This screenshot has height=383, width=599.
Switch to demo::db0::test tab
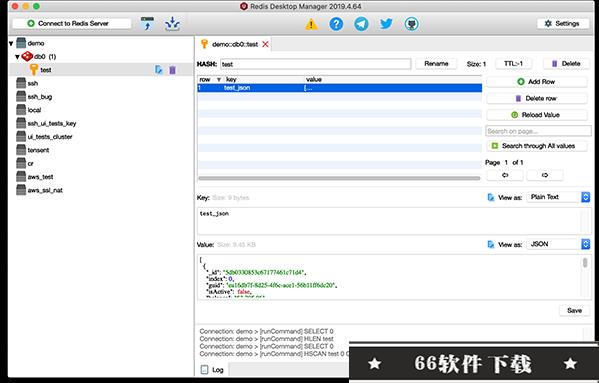coord(235,44)
